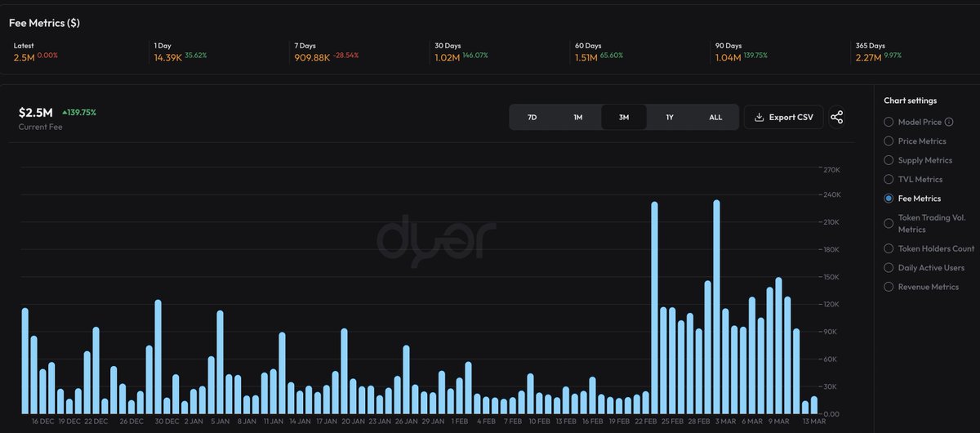Image resolution: width=980 pixels, height=433 pixels.
Task: Change chart range to 1Y
Action: click(670, 118)
